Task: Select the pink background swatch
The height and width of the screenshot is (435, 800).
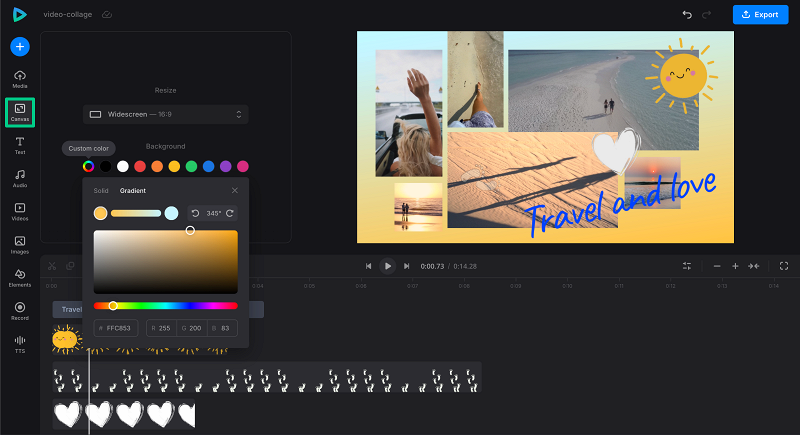Action: [243, 166]
